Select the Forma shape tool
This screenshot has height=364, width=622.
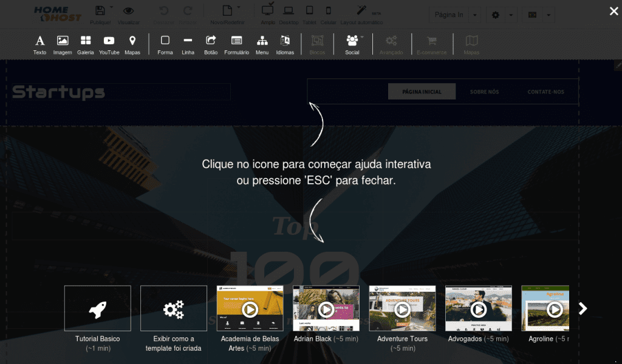click(x=165, y=45)
